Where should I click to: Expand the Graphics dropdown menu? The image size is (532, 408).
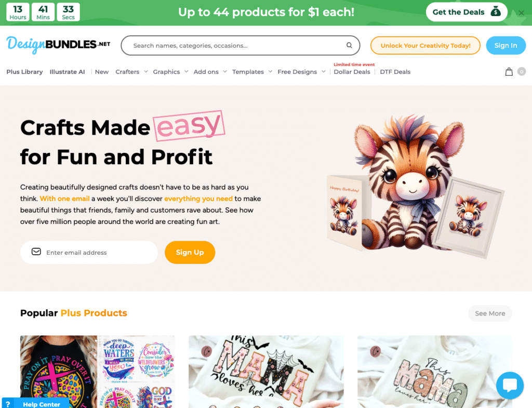coord(170,72)
